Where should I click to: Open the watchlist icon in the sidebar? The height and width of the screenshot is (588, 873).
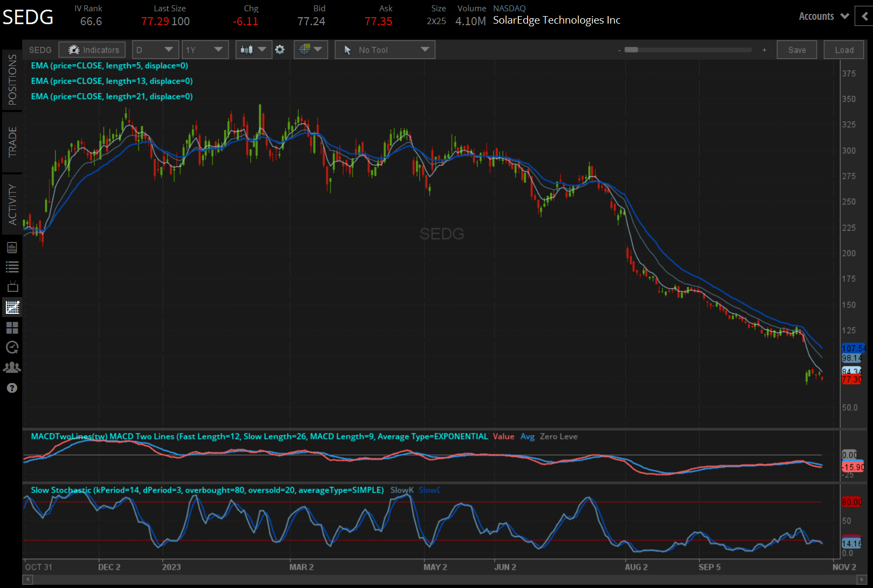(x=12, y=267)
